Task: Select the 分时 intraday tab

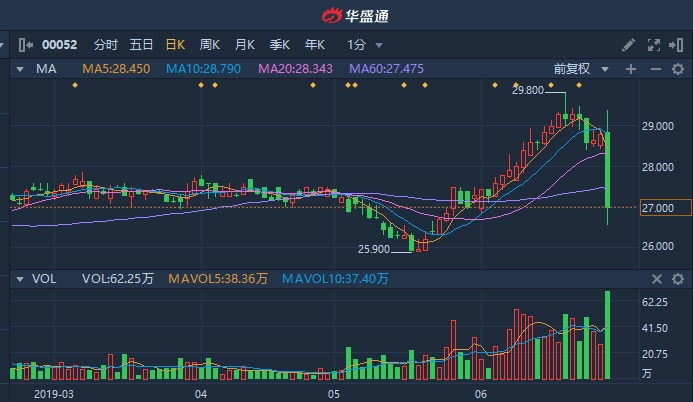Action: 106,45
